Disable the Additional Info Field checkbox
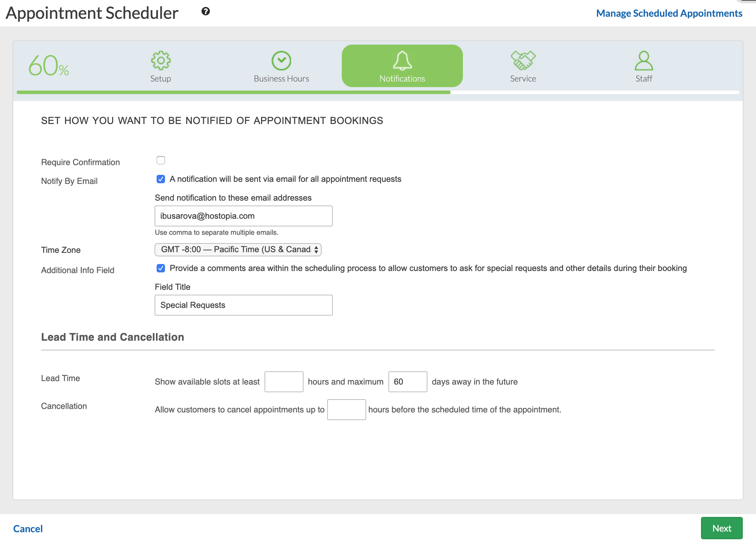 tap(161, 268)
